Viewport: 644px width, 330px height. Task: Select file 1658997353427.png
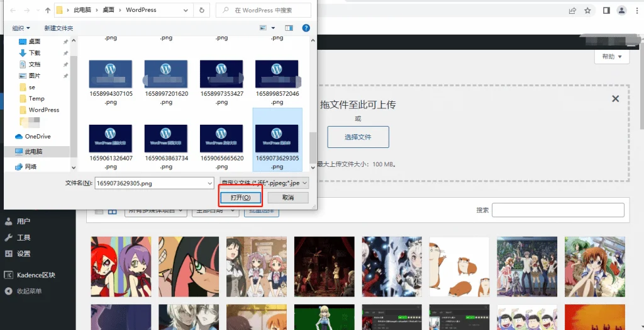[x=221, y=82]
